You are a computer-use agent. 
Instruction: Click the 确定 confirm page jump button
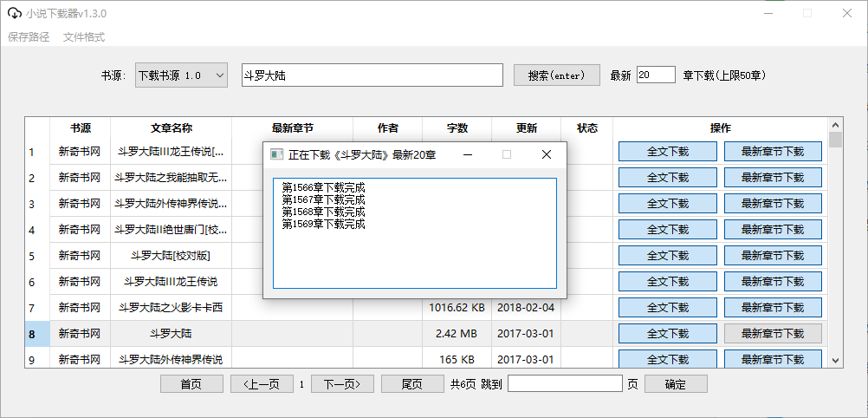tap(675, 384)
